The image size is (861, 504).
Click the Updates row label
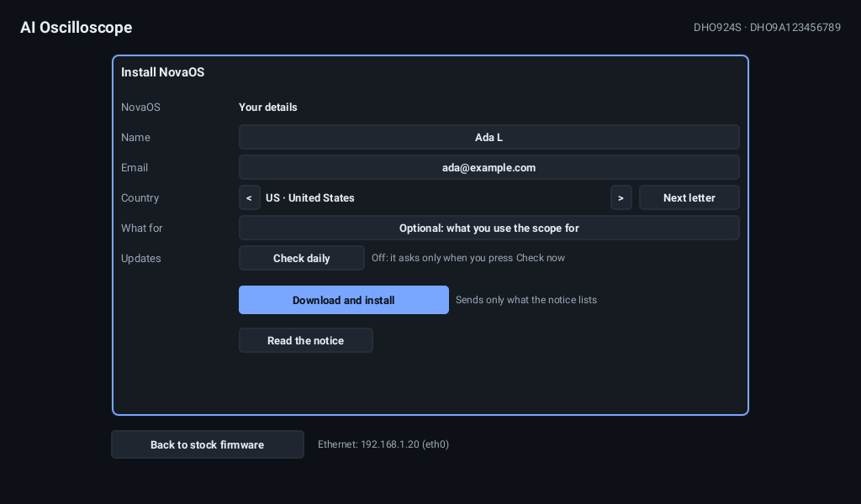141,259
